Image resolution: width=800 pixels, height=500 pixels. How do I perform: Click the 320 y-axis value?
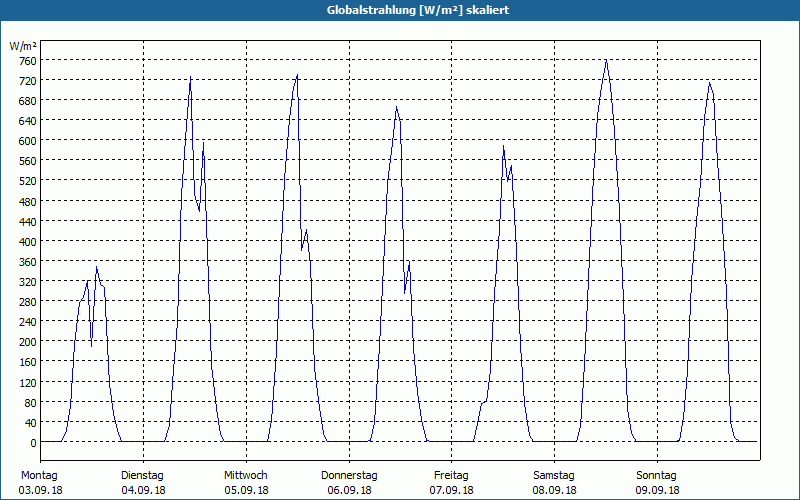[27, 282]
